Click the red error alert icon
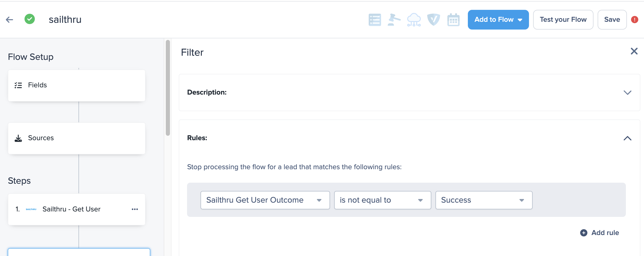 635,20
